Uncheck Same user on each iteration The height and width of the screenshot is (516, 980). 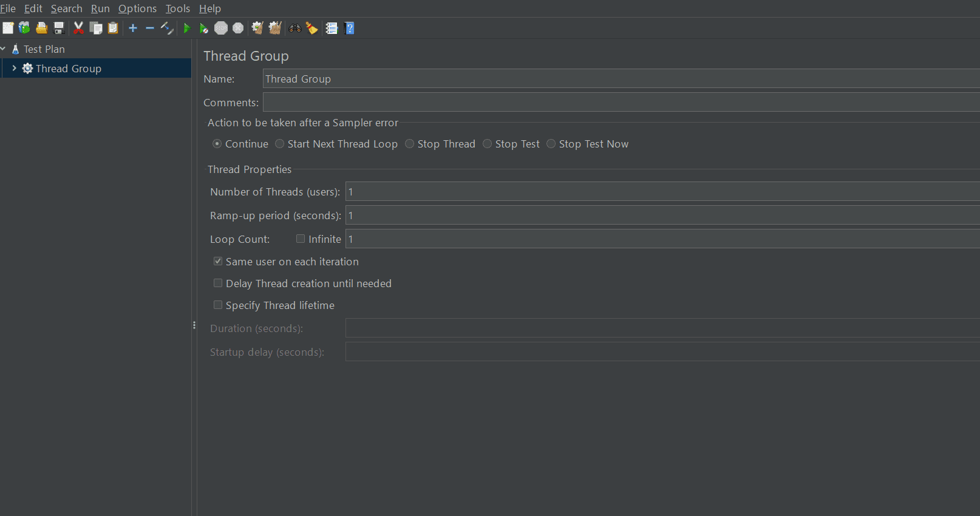218,261
